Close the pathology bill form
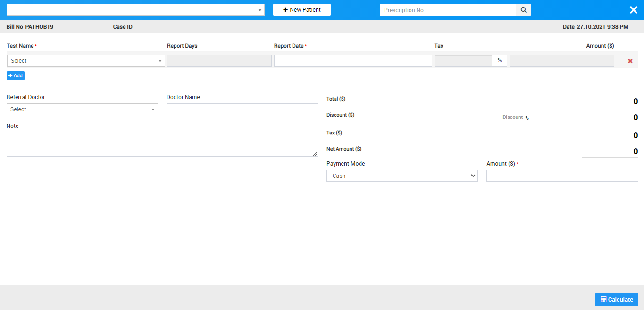 pyautogui.click(x=633, y=10)
